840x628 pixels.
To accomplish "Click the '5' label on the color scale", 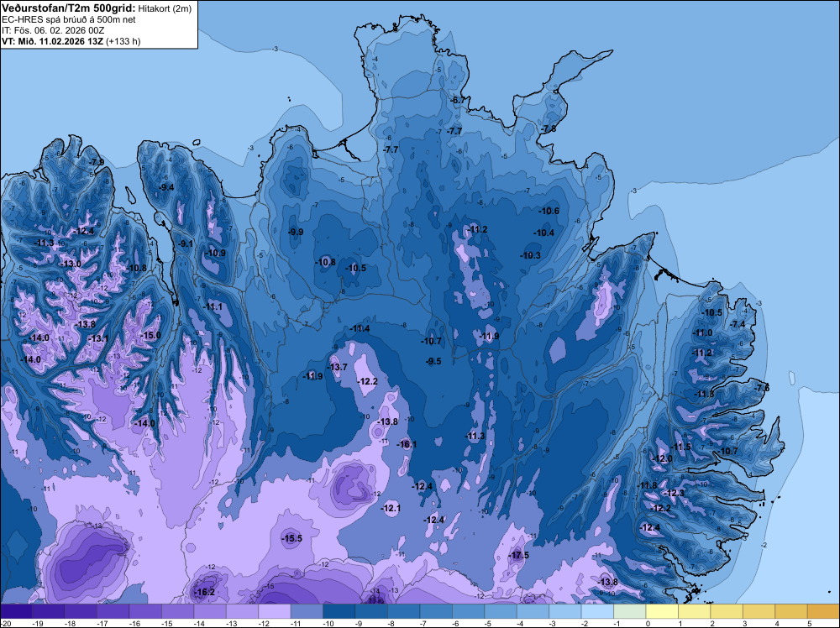I will click(810, 624).
